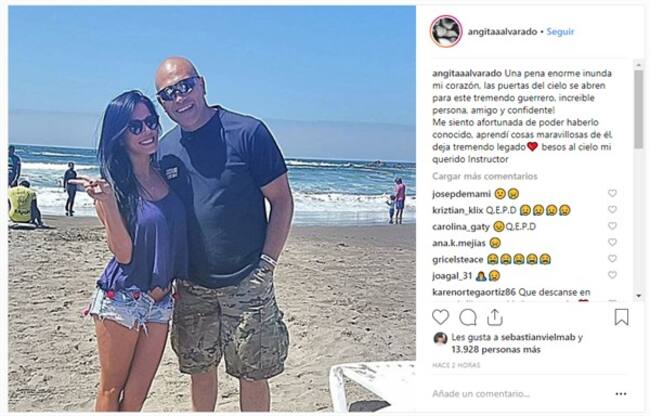Click the comments scrollbar thumb

(638, 109)
